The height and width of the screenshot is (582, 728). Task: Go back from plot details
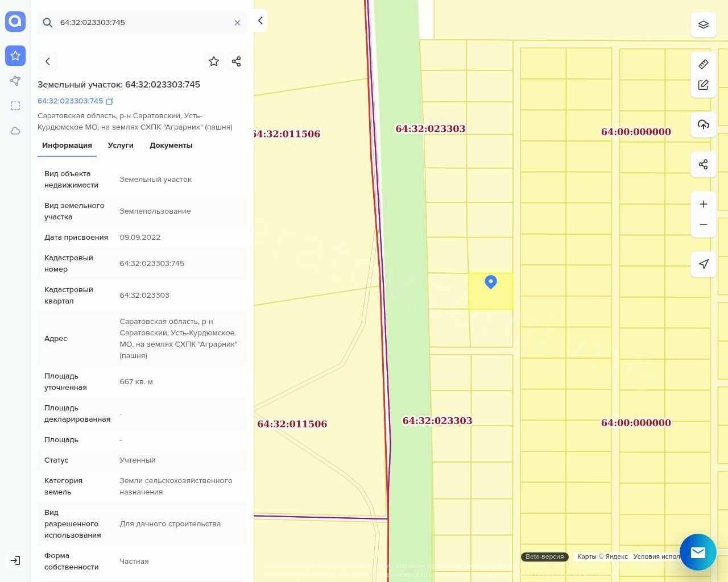pyautogui.click(x=48, y=61)
